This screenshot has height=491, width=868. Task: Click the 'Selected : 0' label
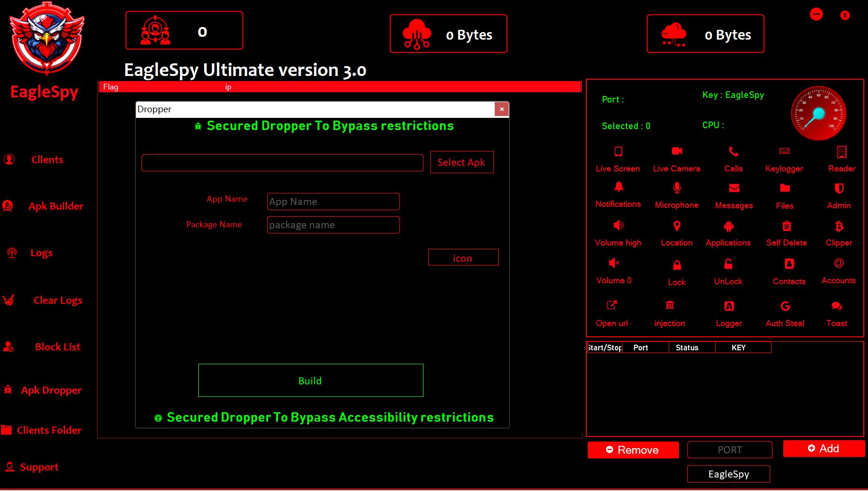point(626,126)
